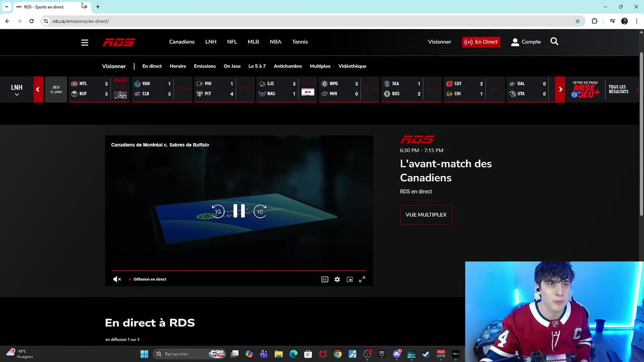Pause the live video
This screenshot has height=362, width=644.
pos(239,211)
